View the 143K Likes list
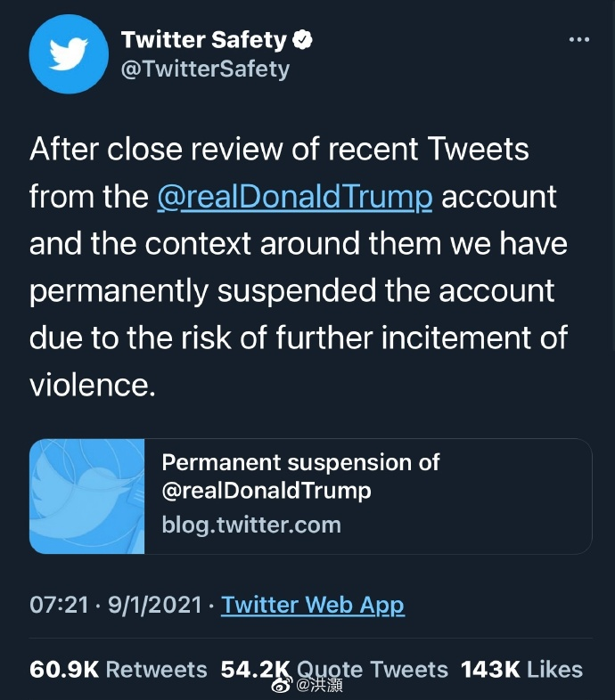This screenshot has height=700, width=615. click(x=521, y=669)
